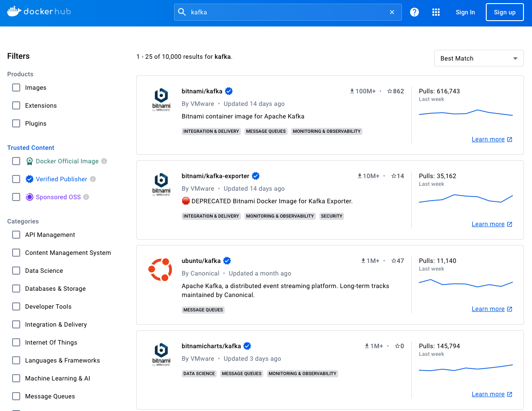
Task: Click SECURITY tag on kafka-exporter card
Action: click(331, 216)
